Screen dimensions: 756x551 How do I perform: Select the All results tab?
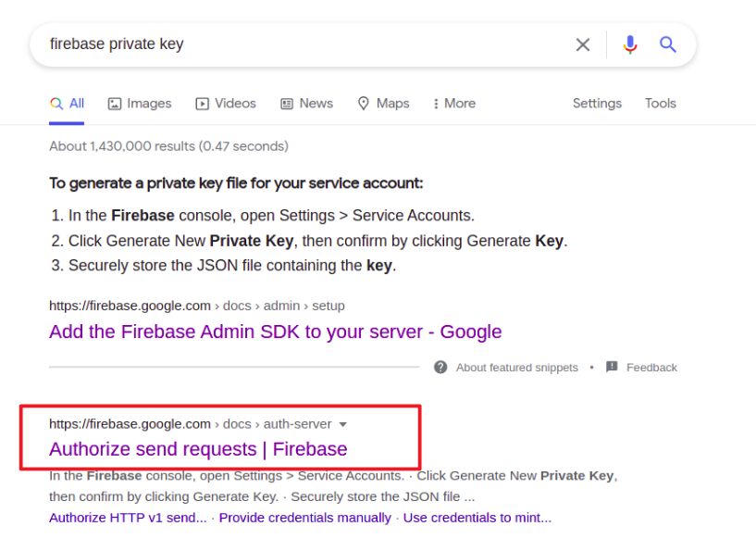click(x=68, y=104)
